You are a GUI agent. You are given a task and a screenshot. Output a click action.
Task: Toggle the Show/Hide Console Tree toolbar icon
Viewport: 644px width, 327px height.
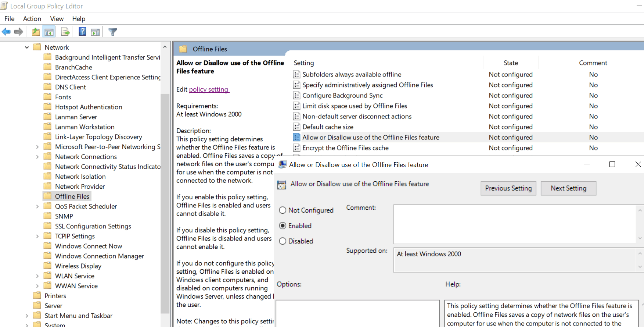click(x=49, y=32)
